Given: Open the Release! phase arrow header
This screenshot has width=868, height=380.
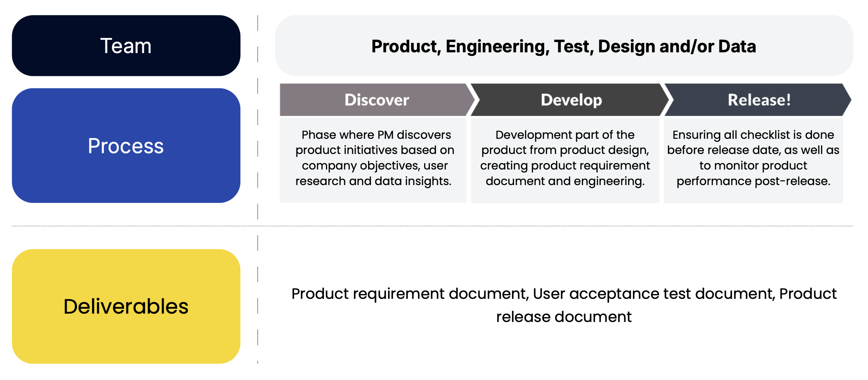Looking at the screenshot, I should [759, 100].
